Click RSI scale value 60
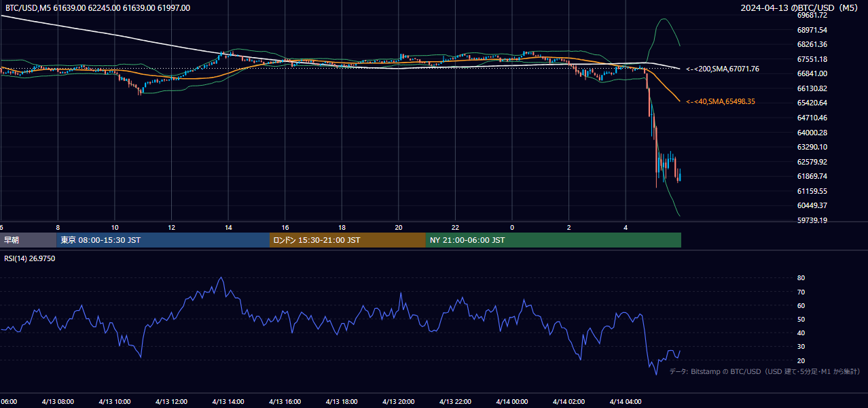This screenshot has height=408, width=868. click(x=801, y=305)
